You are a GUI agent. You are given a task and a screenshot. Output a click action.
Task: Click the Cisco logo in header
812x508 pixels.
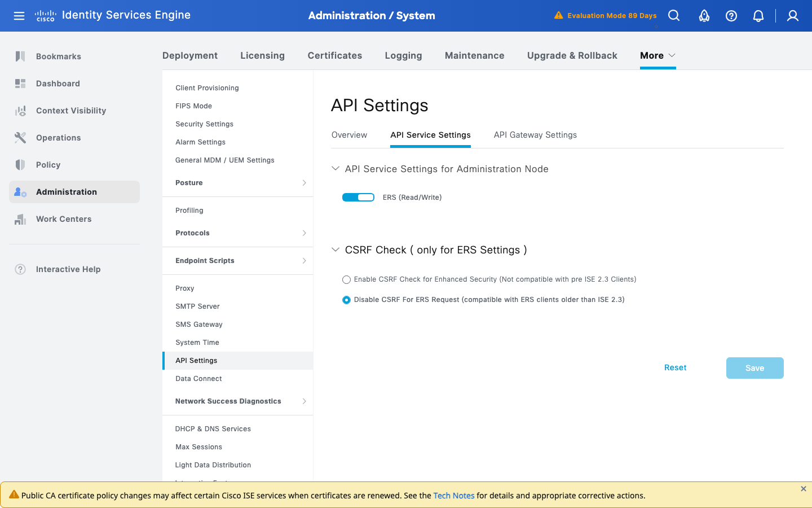[x=46, y=15]
